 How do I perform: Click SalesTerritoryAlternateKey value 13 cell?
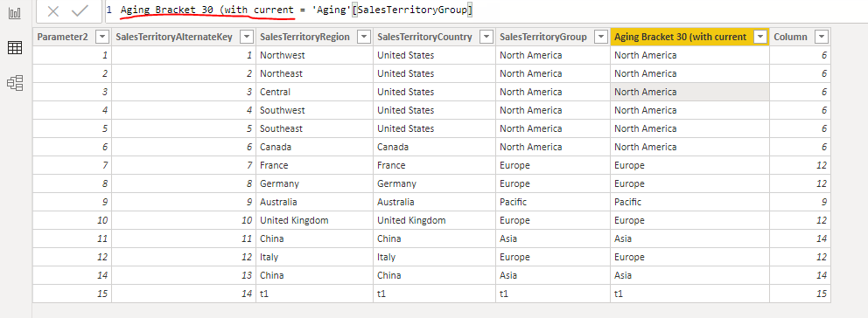click(184, 275)
